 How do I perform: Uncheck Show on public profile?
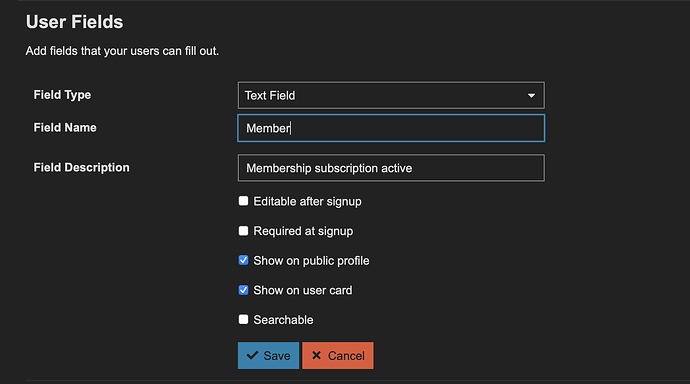[243, 260]
